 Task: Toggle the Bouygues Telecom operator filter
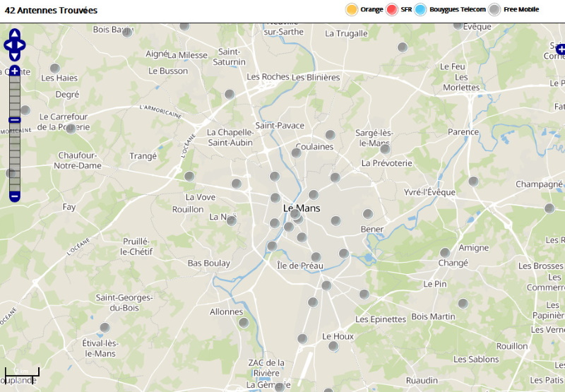click(x=421, y=10)
